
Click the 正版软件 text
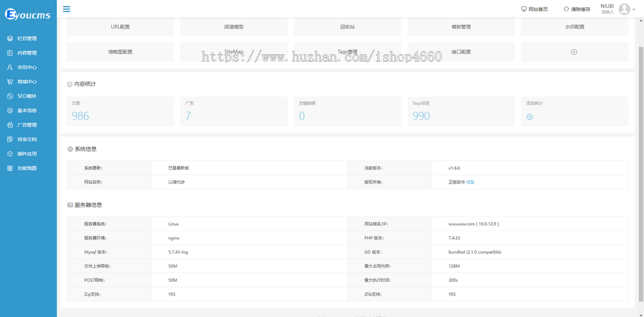[457, 182]
